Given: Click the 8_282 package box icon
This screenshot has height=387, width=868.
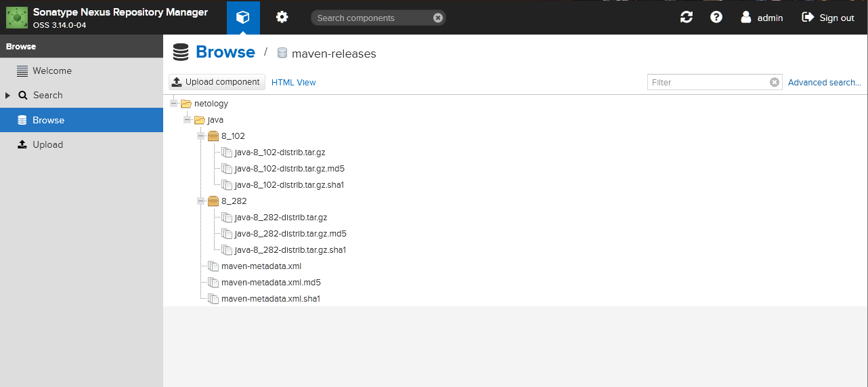Looking at the screenshot, I should click(213, 201).
